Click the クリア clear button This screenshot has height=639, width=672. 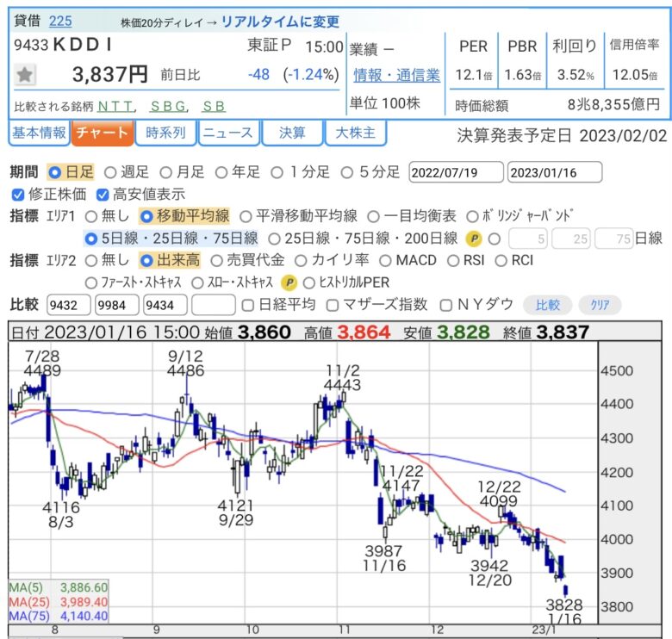[600, 306]
